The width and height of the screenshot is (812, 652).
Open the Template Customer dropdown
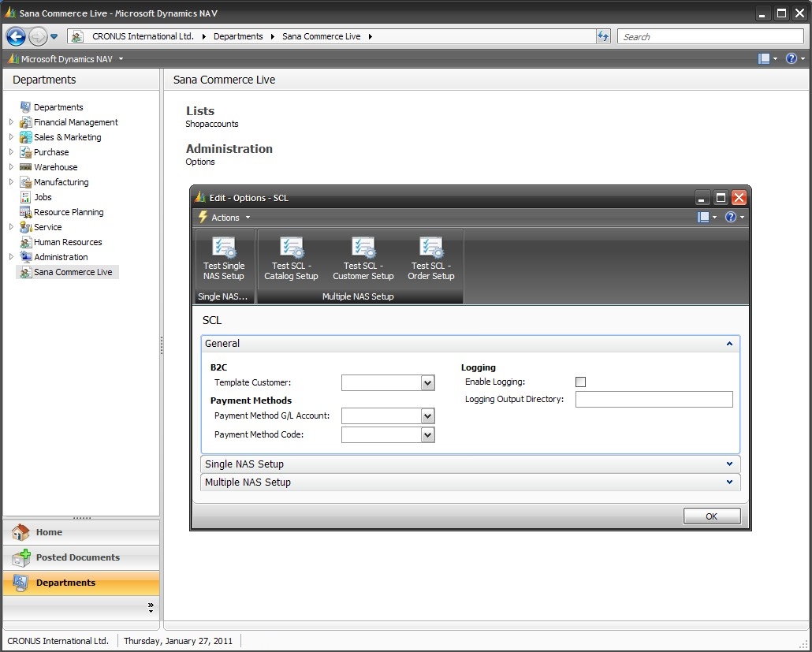[x=427, y=382]
